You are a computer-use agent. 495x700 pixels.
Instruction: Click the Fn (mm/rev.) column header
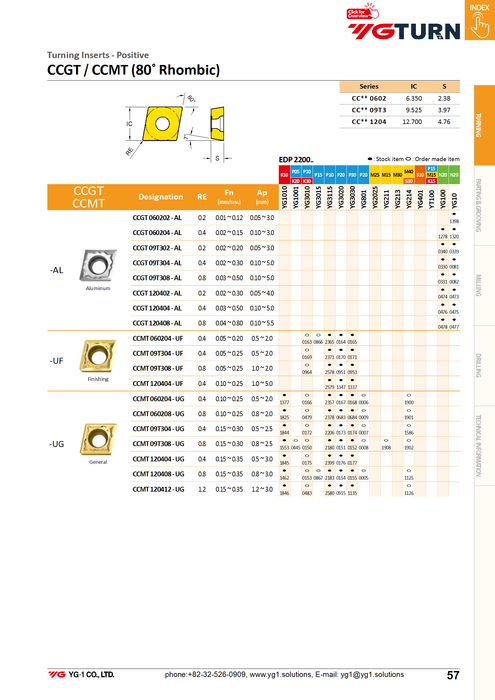point(229,197)
